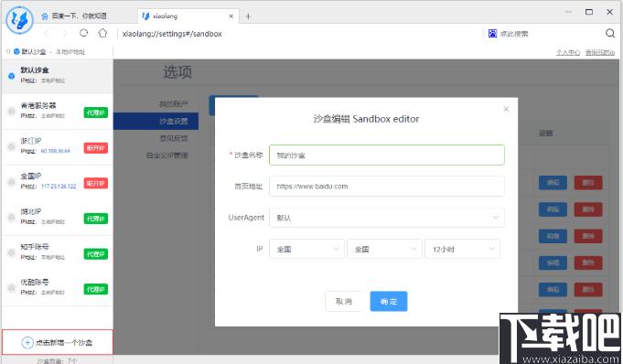Click the 沙盒数量 count text
The image size is (623, 364).
click(x=58, y=361)
